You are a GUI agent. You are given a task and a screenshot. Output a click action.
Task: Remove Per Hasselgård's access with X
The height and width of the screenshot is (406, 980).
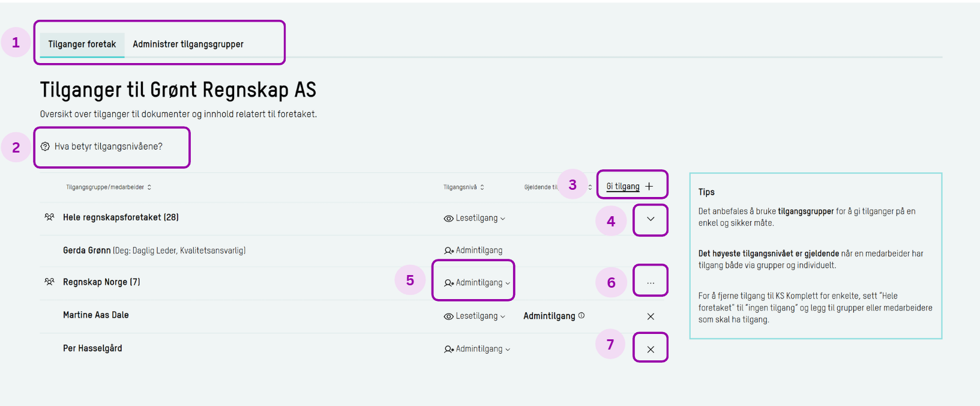tap(651, 350)
